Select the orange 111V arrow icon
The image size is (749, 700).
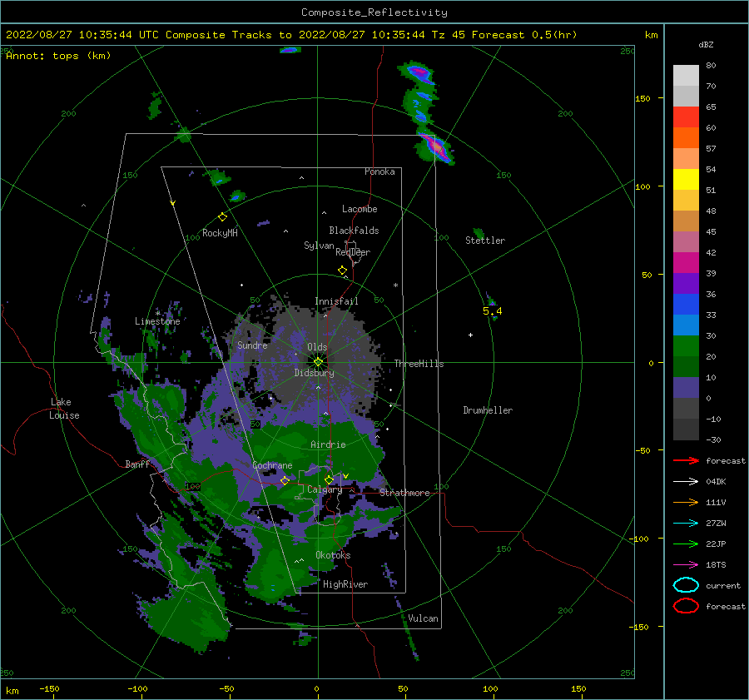(x=686, y=502)
